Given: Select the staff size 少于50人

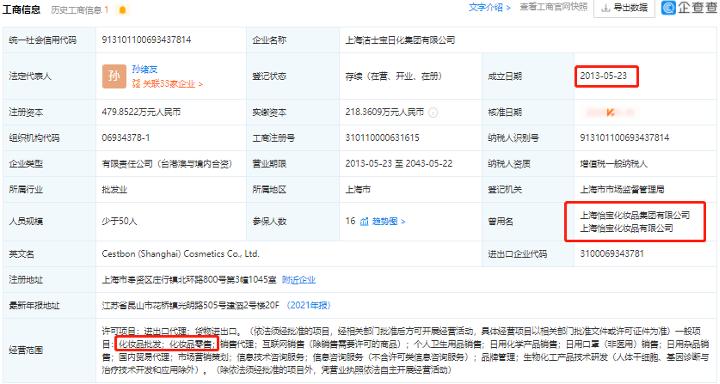Looking at the screenshot, I should point(119,221).
